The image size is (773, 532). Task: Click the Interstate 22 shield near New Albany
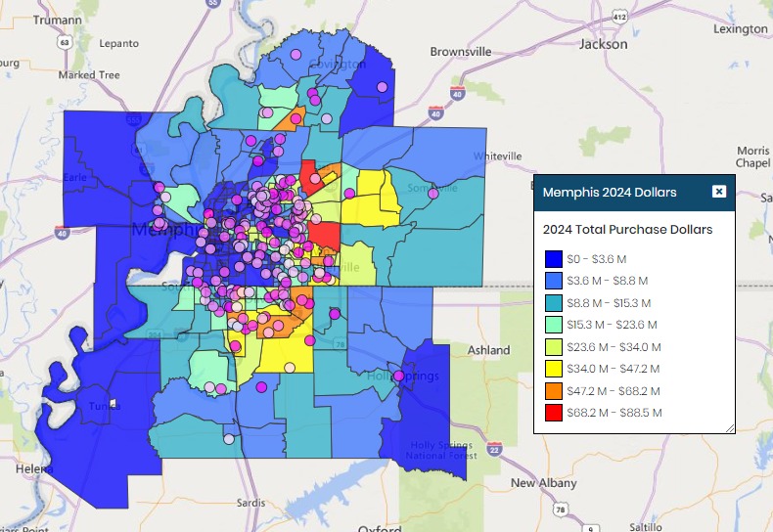tap(494, 449)
